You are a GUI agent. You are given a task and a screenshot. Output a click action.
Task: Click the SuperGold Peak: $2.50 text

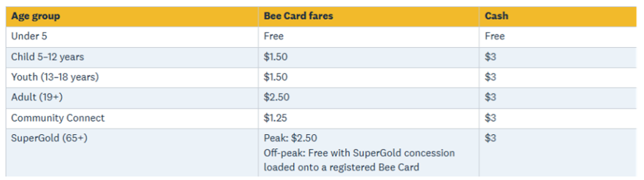290,138
